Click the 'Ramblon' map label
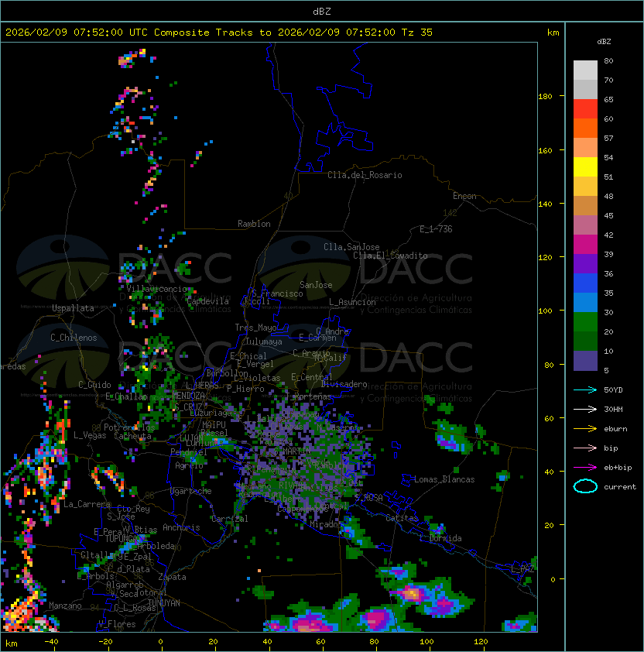 pos(254,224)
